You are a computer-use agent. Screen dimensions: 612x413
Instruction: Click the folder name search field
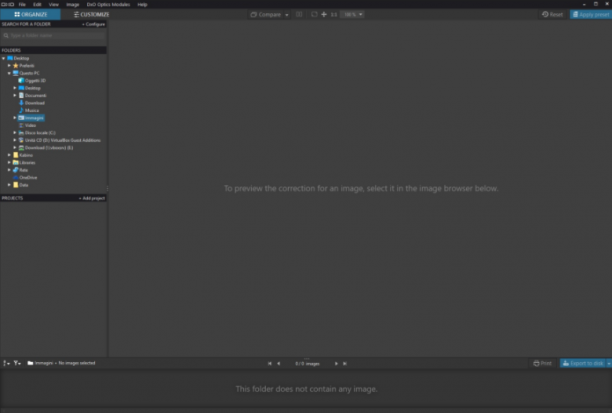pyautogui.click(x=53, y=36)
